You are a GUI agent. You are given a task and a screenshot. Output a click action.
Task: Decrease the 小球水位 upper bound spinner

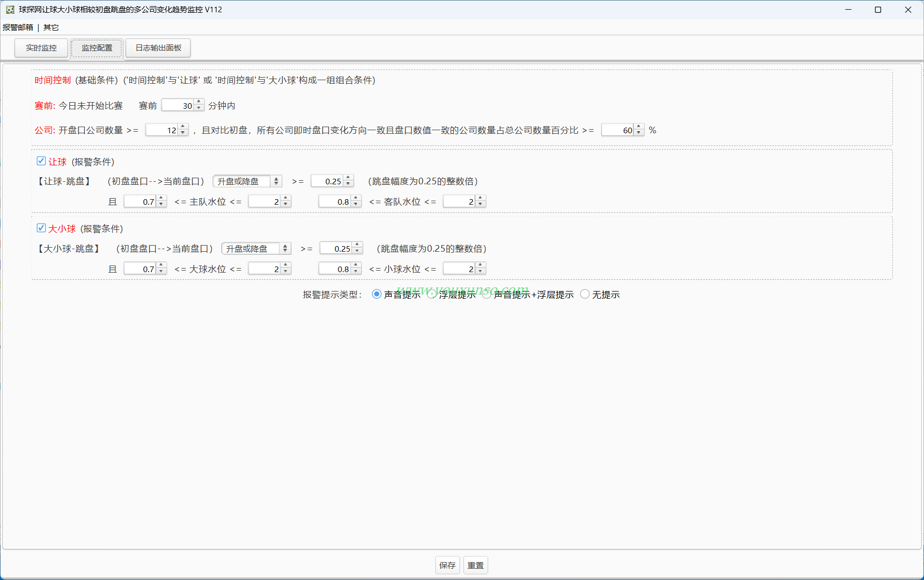pos(480,272)
